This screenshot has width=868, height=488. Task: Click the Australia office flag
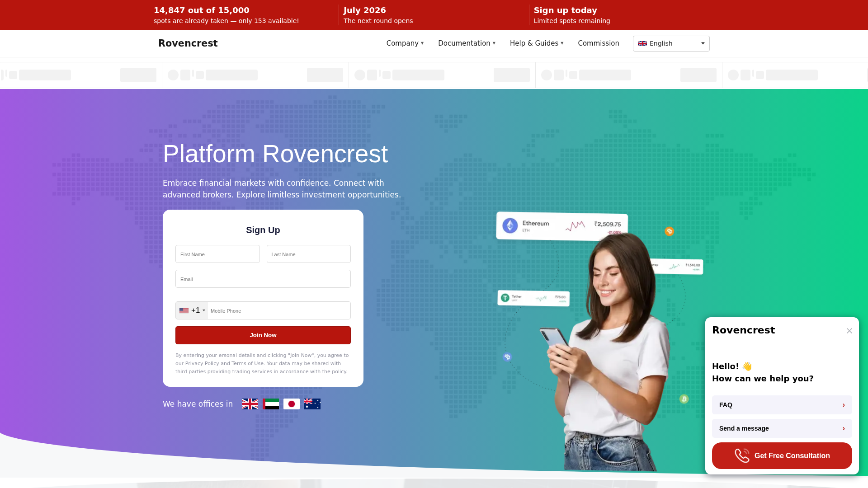pyautogui.click(x=312, y=404)
